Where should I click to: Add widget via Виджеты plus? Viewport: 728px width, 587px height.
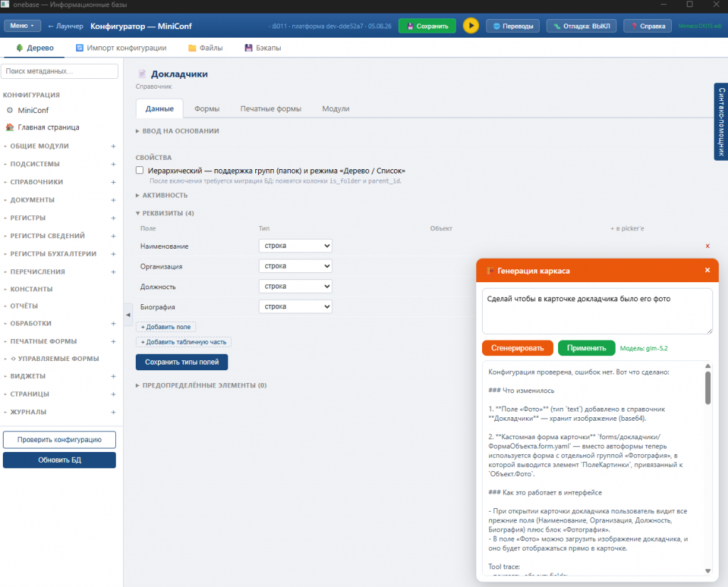click(x=113, y=377)
